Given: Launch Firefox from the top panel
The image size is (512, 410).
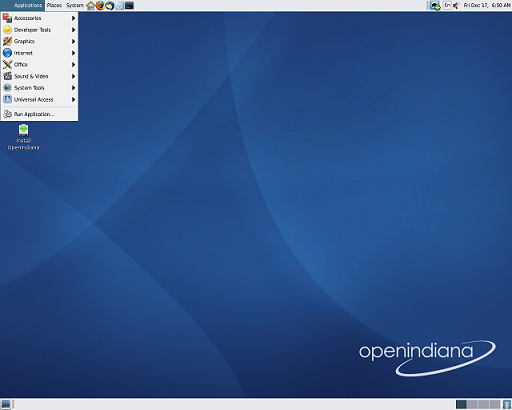Looking at the screenshot, I should point(100,5).
